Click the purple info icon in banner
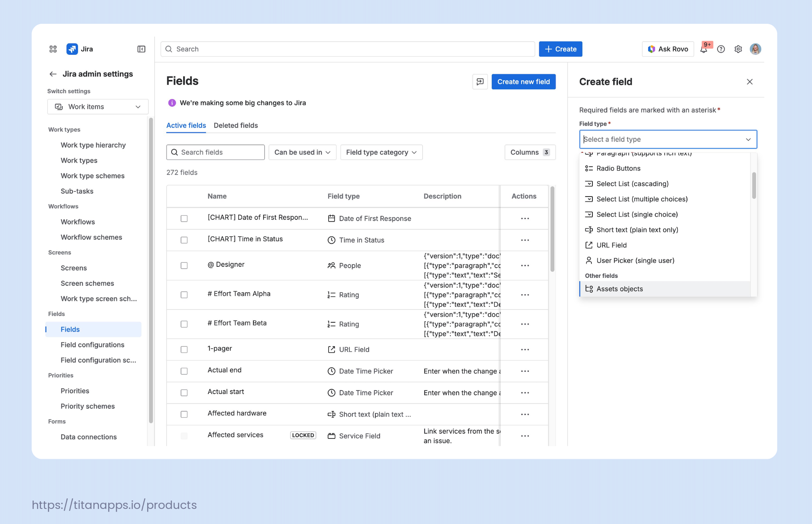This screenshot has width=812, height=524. pos(172,103)
